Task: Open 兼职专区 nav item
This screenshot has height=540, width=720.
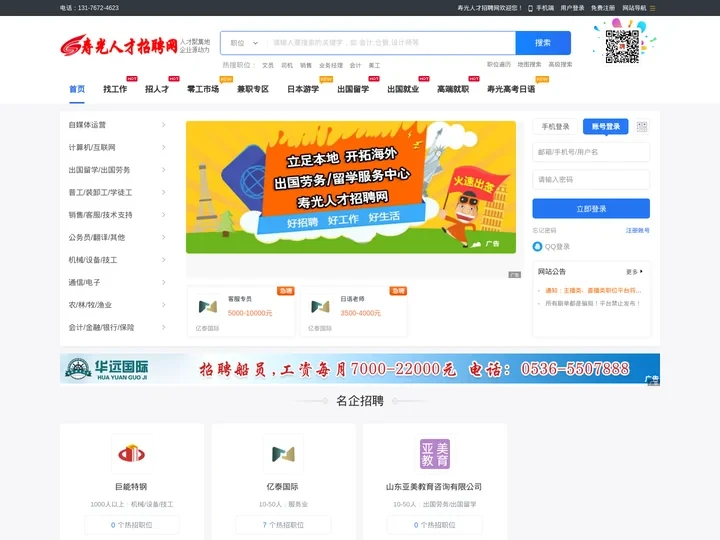Action: pyautogui.click(x=253, y=89)
